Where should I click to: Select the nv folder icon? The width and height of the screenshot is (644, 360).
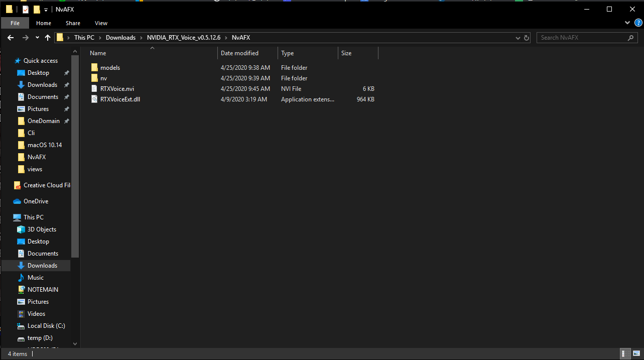coord(94,78)
